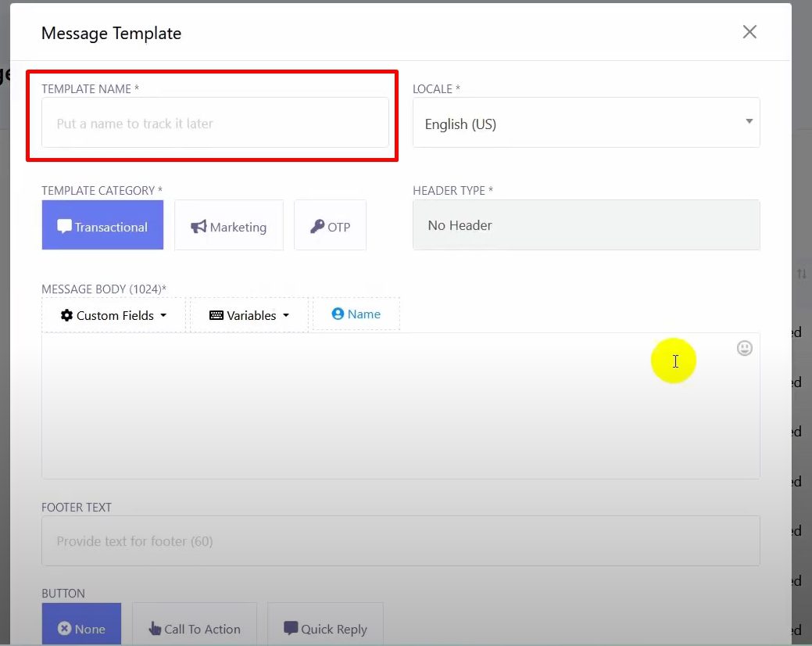
Task: Select the Marketing template category
Action: [229, 226]
